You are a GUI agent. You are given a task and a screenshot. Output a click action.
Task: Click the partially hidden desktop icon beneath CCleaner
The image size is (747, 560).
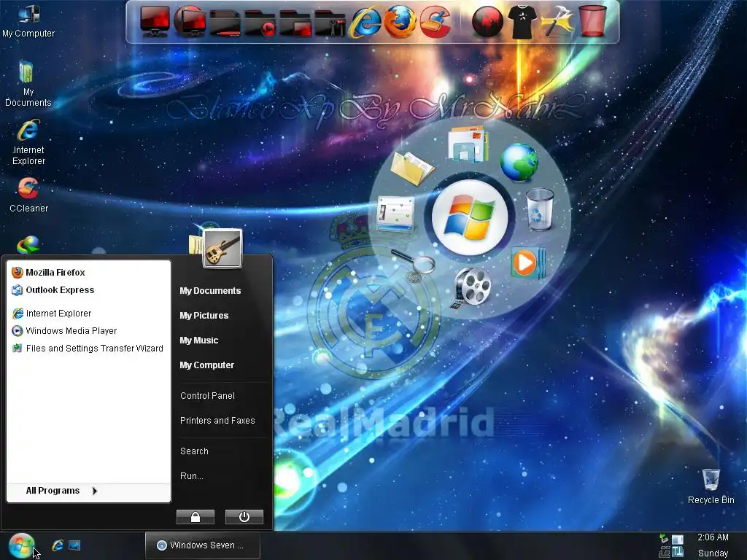28,245
